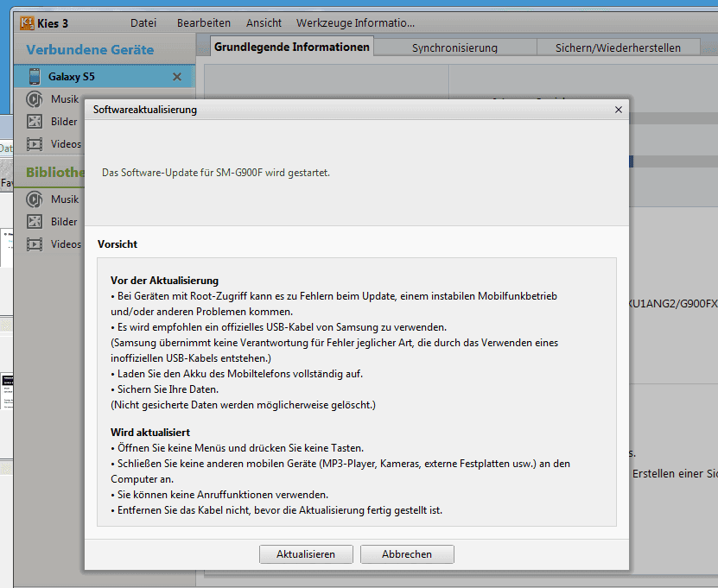Select the Galaxy S5 device entry
This screenshot has height=588, width=718.
click(105, 77)
